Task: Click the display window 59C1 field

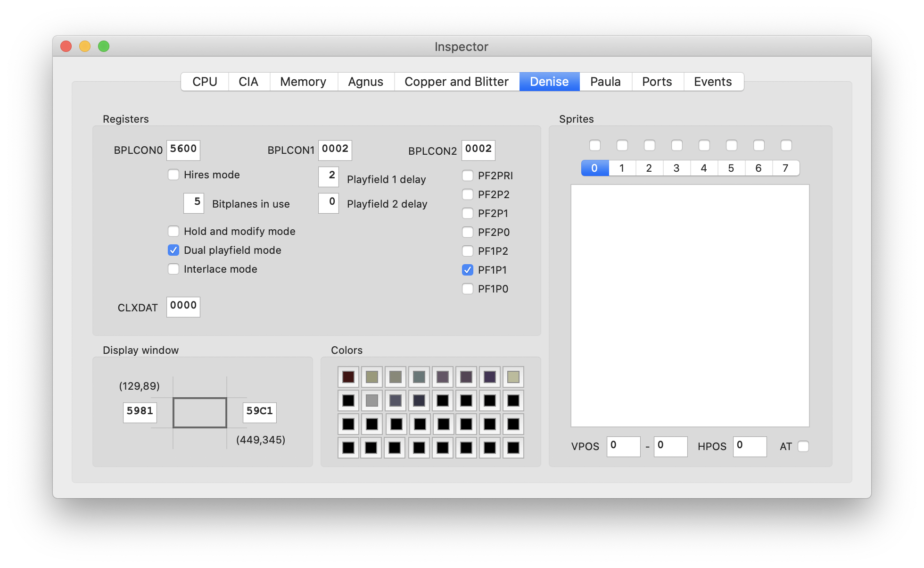Action: coord(260,412)
